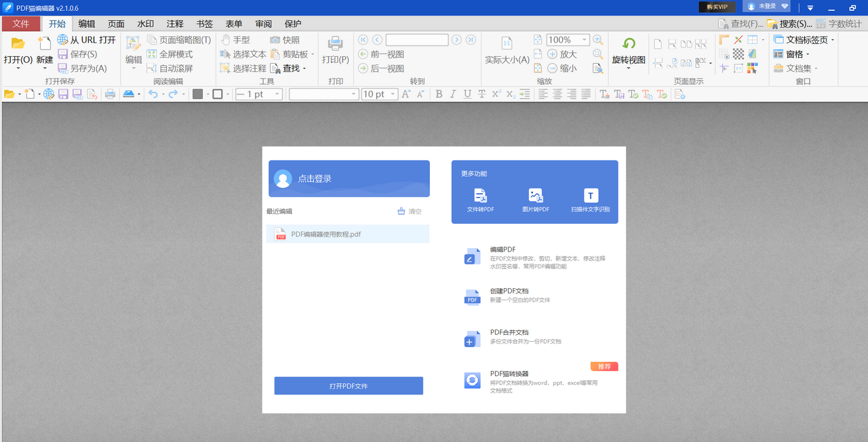Screen dimensions: 868x442
Task: Toggle Underline formatting in format toolbar
Action: 467,94
